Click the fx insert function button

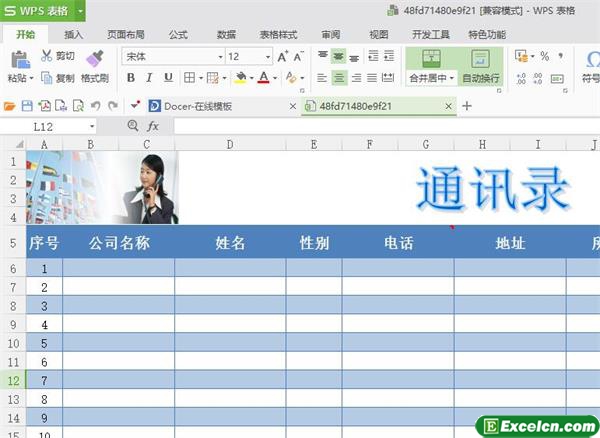(153, 126)
